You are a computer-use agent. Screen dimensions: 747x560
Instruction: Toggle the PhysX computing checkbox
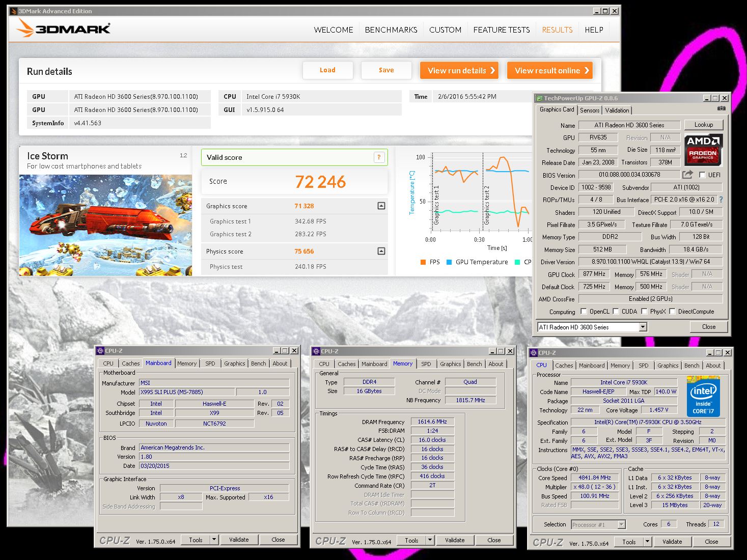pos(644,311)
